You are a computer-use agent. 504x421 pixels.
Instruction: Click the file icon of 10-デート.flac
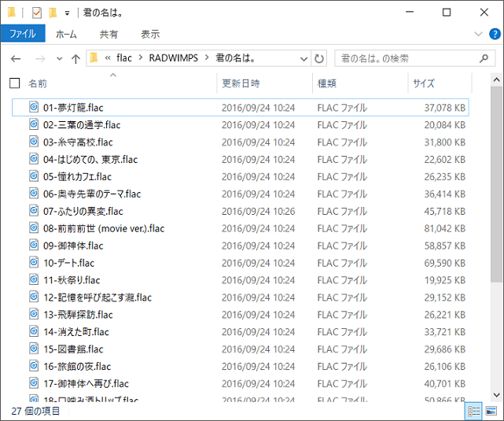[x=34, y=263]
